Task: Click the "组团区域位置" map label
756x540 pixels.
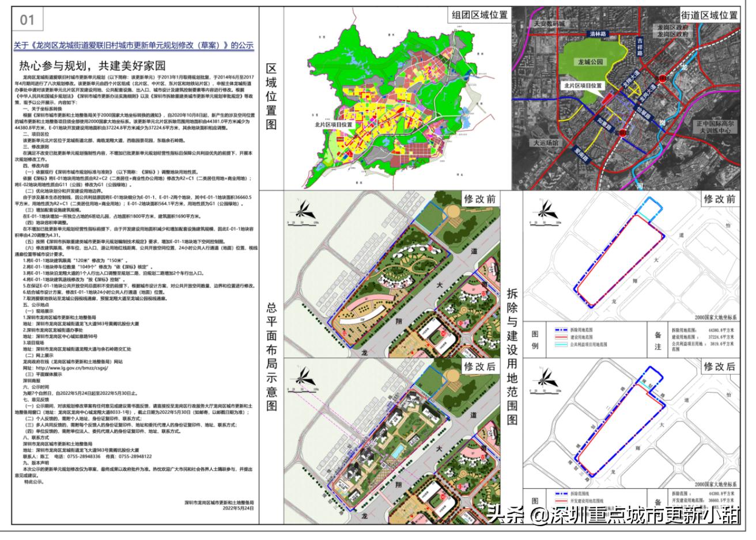Action: point(479,16)
